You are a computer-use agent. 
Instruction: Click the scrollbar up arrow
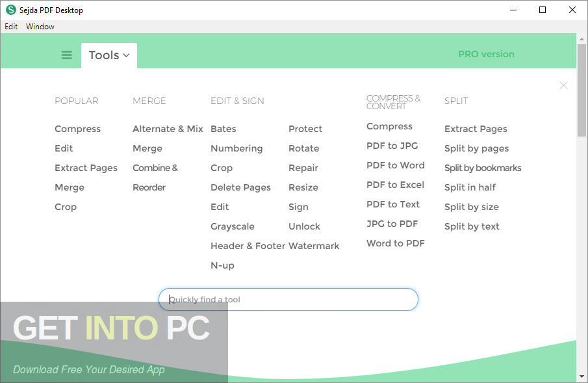point(582,38)
